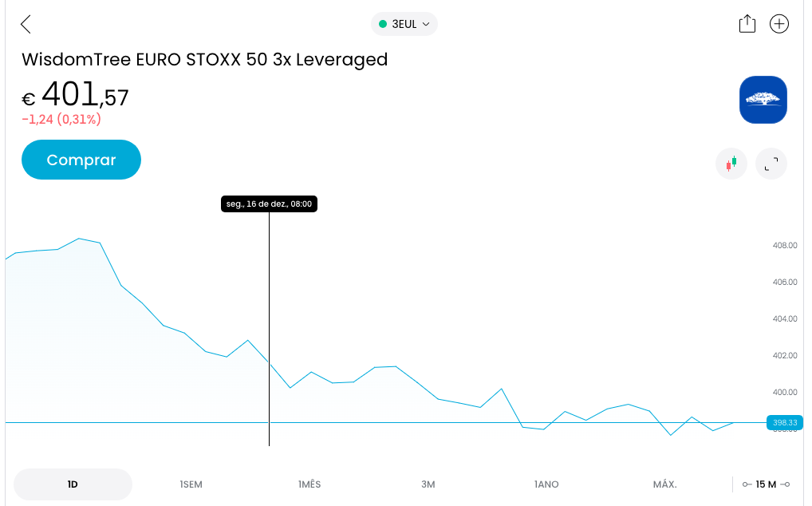Select the MÁX. time range
Viewport: 812px width, 506px height.
(664, 484)
